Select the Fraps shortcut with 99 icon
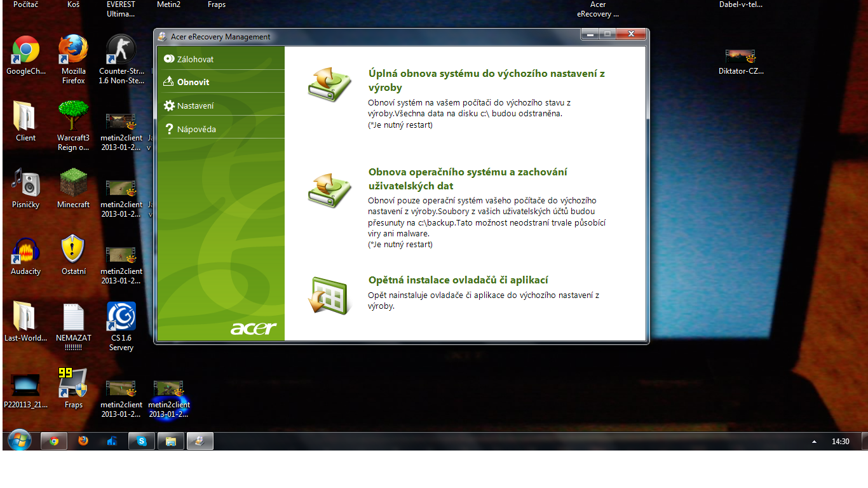Viewport: 868px width, 488px height. click(x=73, y=389)
